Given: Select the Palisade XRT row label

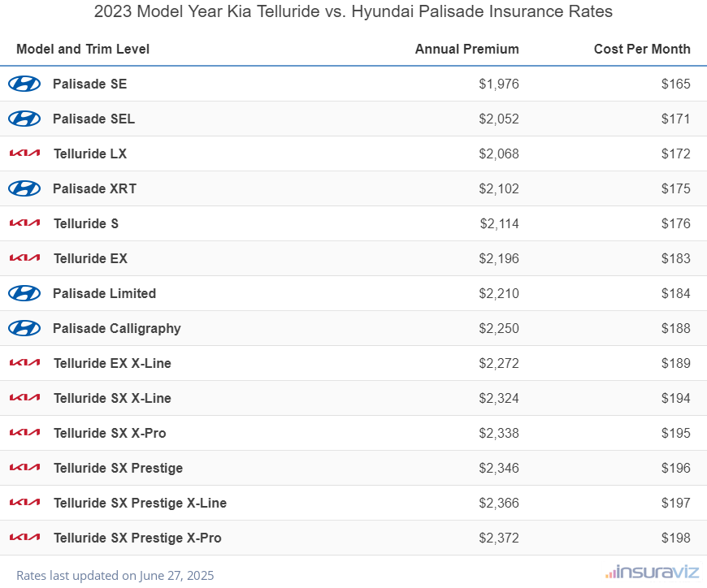Looking at the screenshot, I should [95, 188].
